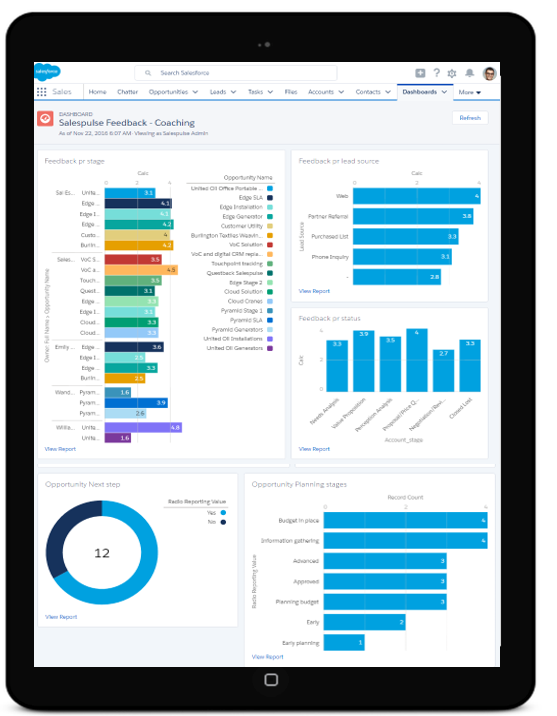The image size is (557, 716).
Task: Click the Salespulse Feedback - Coaching title
Action: coord(127,123)
